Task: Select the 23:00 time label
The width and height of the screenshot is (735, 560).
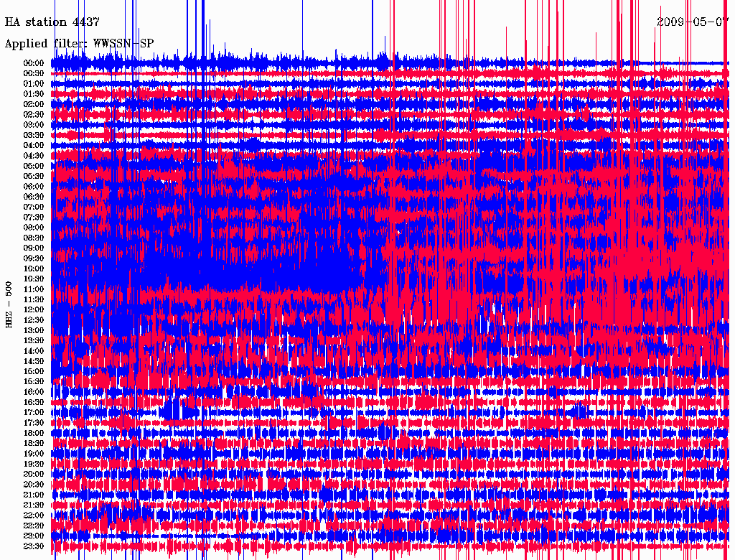Action: [x=34, y=536]
